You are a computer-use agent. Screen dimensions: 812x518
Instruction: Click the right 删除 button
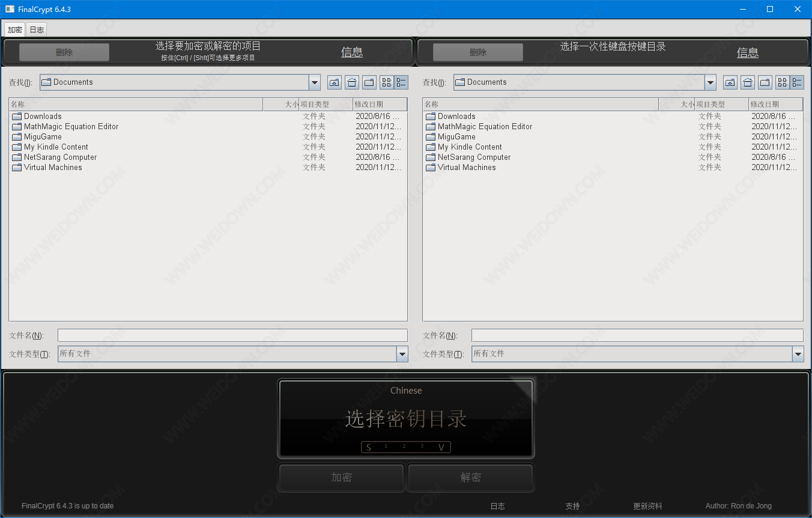pyautogui.click(x=478, y=52)
